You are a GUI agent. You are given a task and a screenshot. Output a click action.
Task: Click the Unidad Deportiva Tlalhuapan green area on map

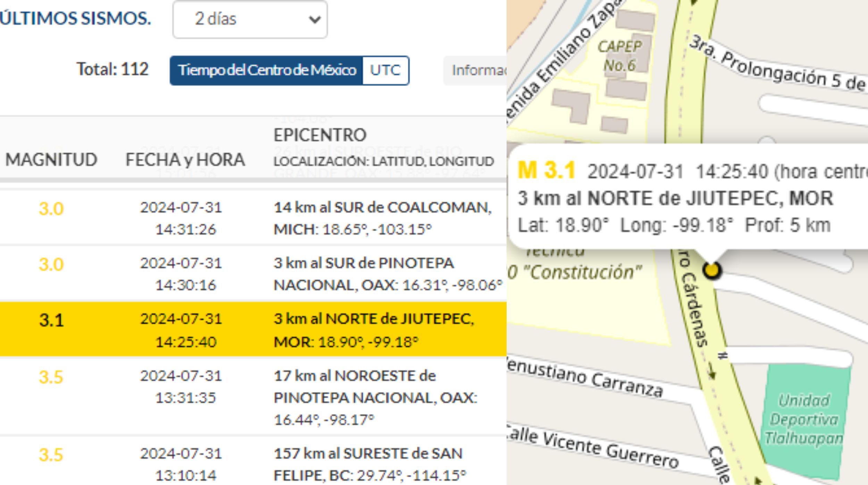tap(804, 419)
